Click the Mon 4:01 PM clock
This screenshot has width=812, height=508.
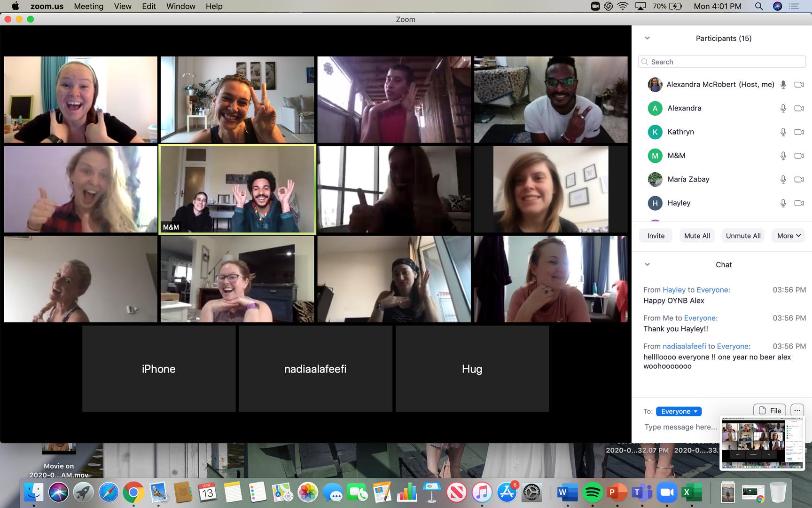pos(718,6)
